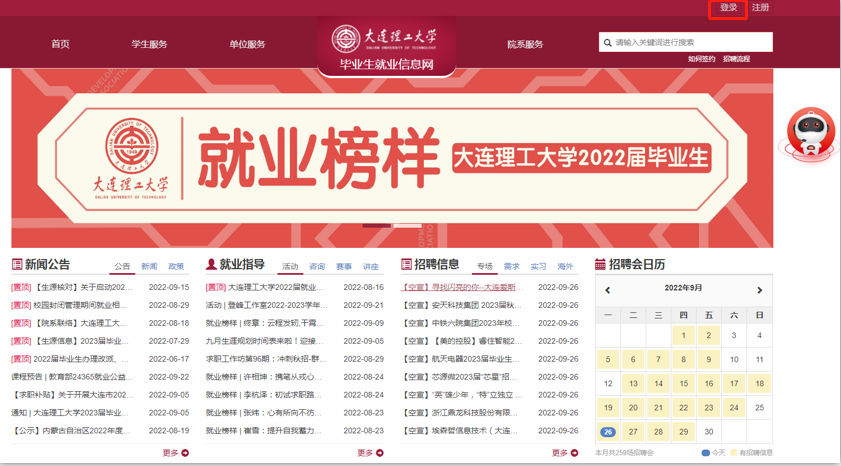The height and width of the screenshot is (466, 841).
Task: Open 活动 | 登峰工作室2022-2023学年 item
Action: pyautogui.click(x=267, y=305)
